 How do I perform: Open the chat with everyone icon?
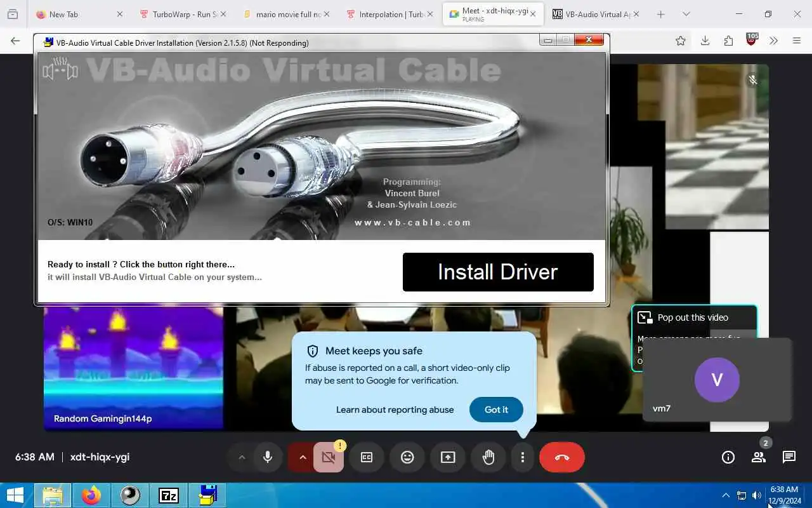789,457
